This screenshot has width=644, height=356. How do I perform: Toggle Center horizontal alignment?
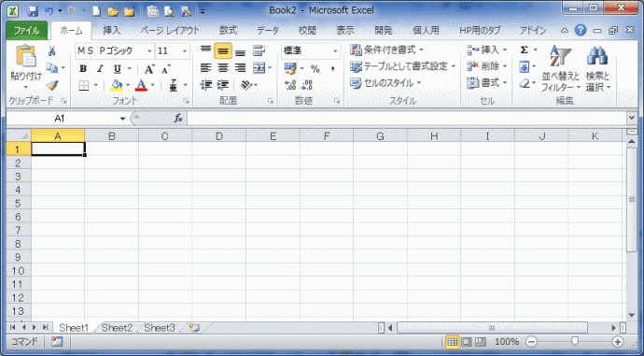point(223,68)
